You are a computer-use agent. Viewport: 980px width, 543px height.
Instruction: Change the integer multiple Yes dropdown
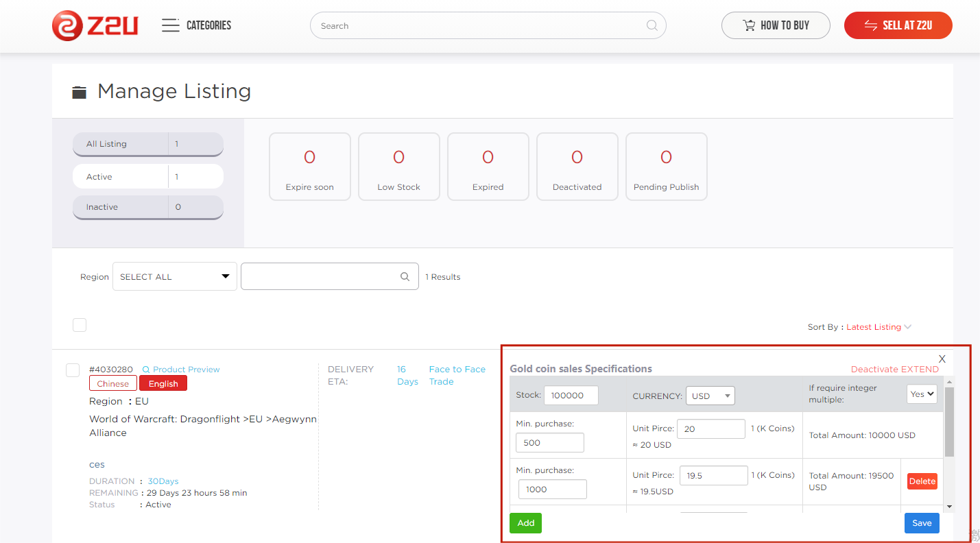(x=922, y=394)
